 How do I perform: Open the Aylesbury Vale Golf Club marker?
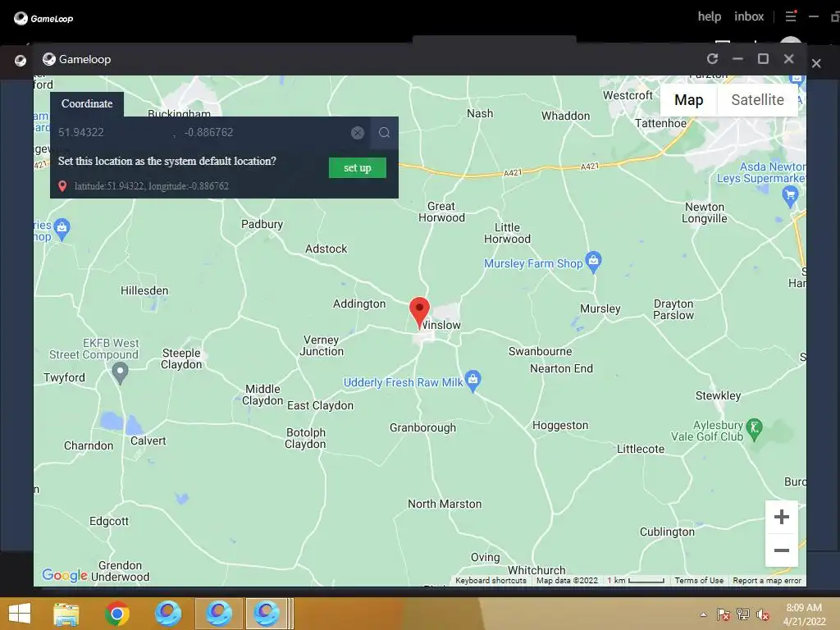tap(755, 429)
